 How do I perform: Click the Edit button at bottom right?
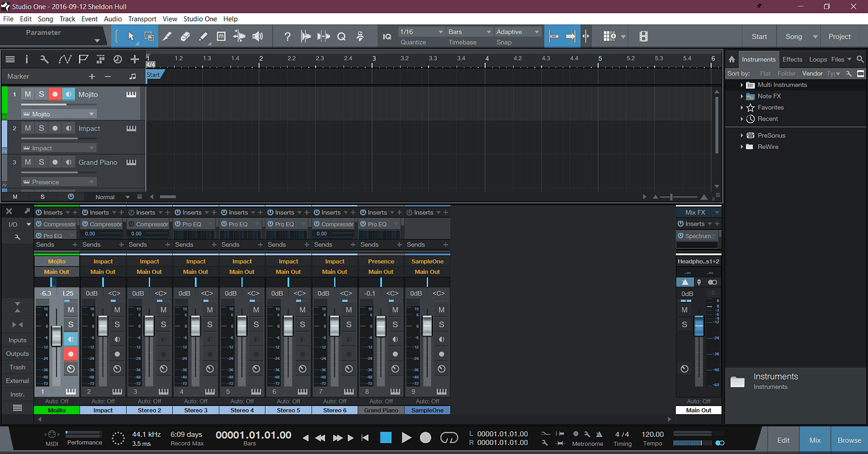[x=783, y=440]
